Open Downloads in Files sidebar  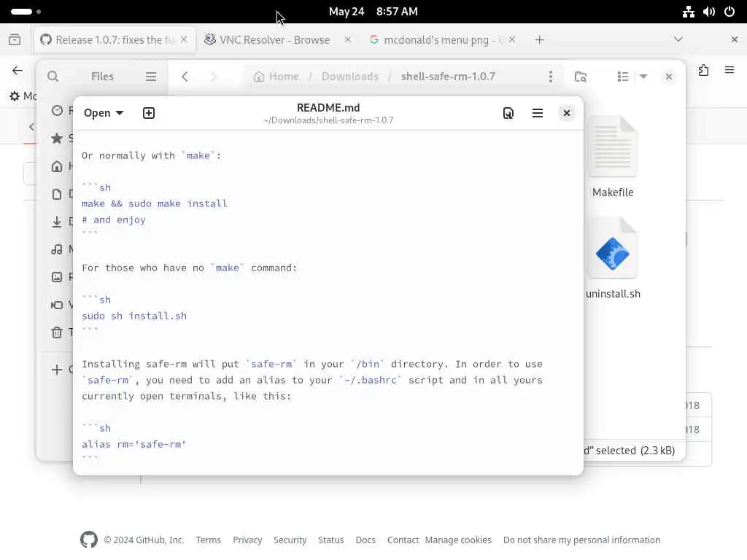click(57, 222)
